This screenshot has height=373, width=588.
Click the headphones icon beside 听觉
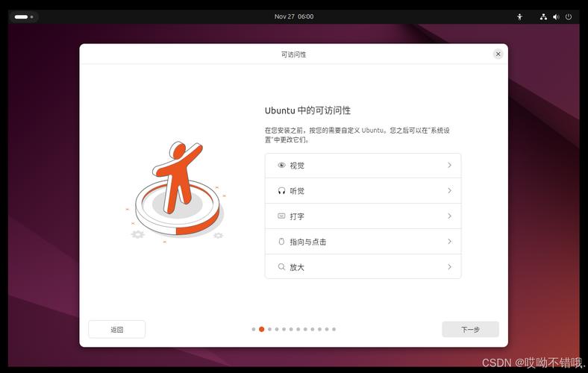[281, 191]
